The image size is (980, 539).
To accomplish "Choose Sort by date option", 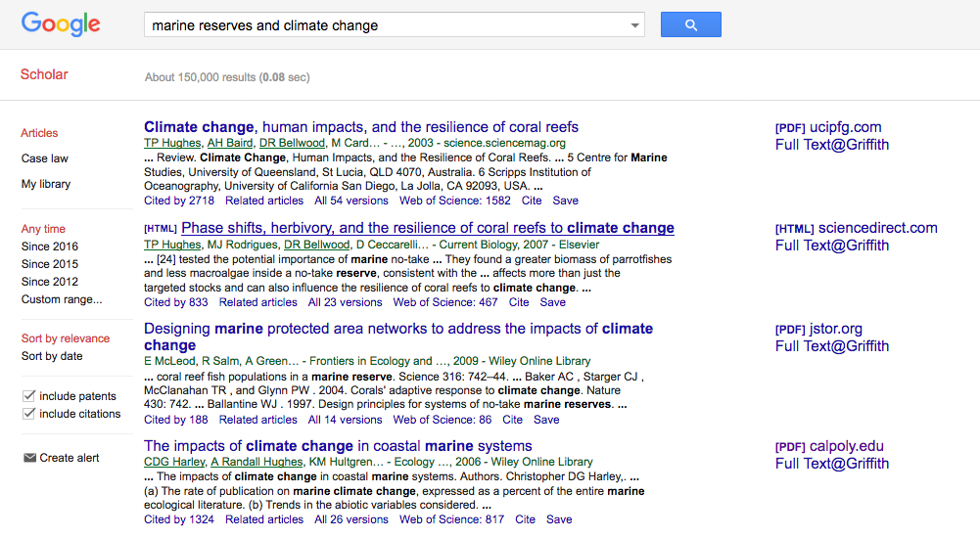I will [x=52, y=356].
